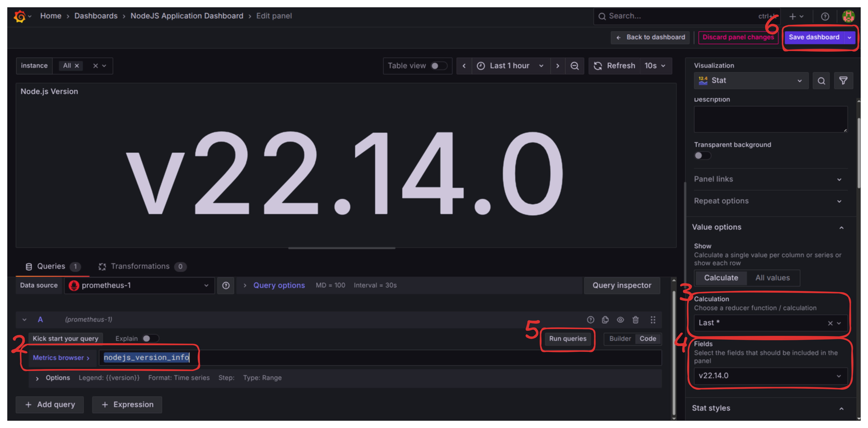Delete query A using the trash icon
The width and height of the screenshot is (868, 428).
(636, 320)
